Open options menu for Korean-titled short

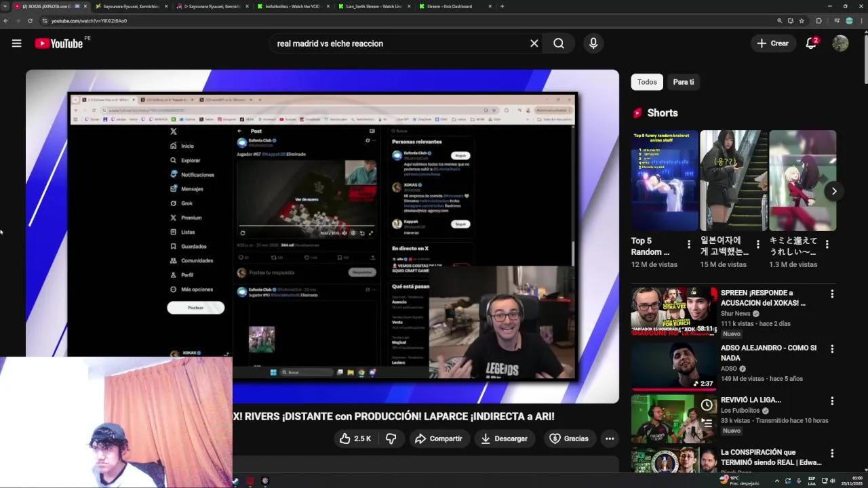(758, 244)
